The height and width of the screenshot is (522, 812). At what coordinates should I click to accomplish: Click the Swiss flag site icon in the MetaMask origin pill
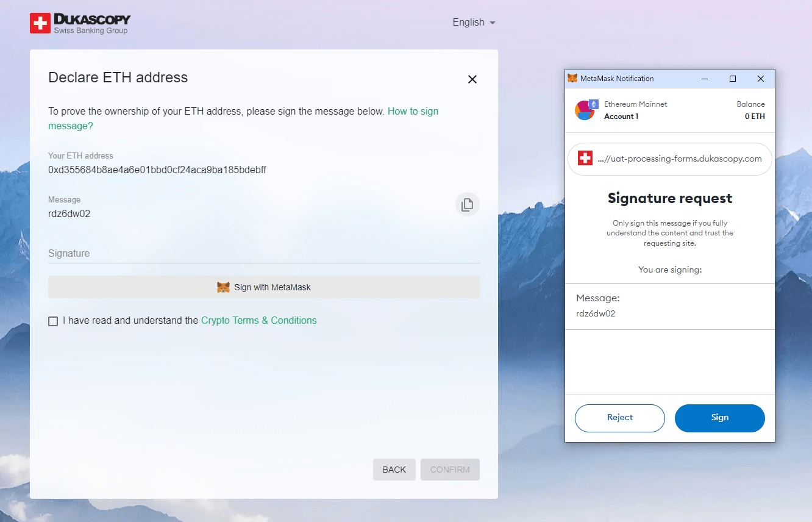click(x=585, y=159)
